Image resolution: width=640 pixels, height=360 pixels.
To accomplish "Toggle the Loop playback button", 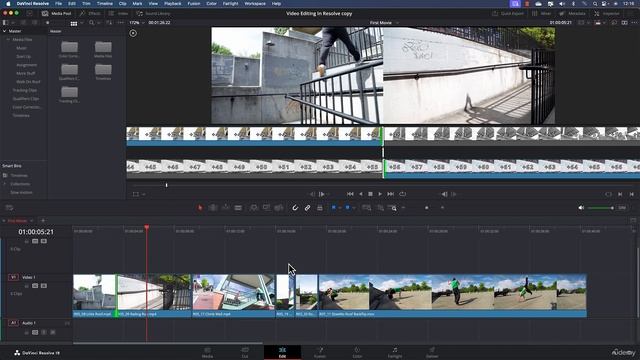I will (402, 194).
